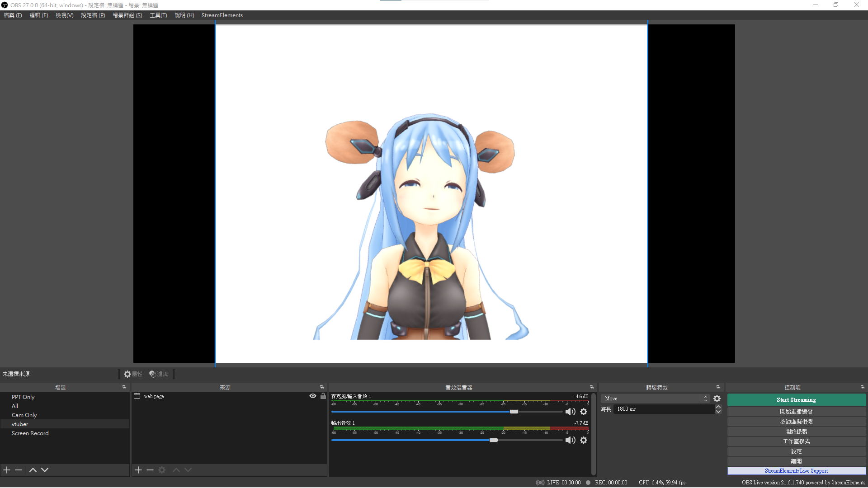The image size is (868, 488).
Task: Toggle lock on web page source
Action: point(323,396)
